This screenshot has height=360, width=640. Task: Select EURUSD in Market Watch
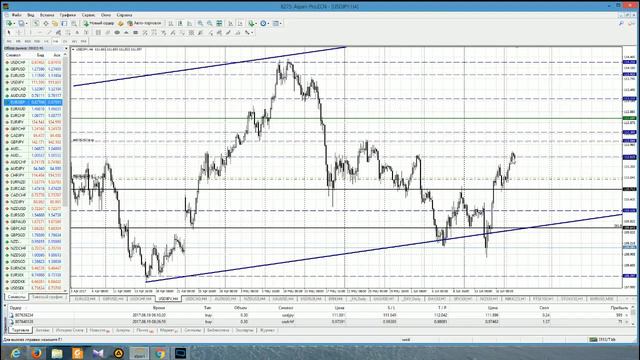pyautogui.click(x=33, y=76)
